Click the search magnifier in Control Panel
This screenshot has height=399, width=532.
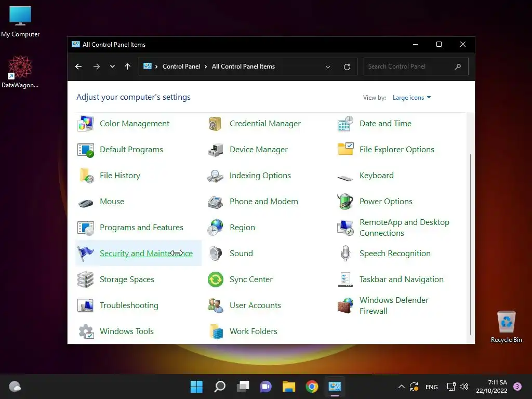point(458,66)
